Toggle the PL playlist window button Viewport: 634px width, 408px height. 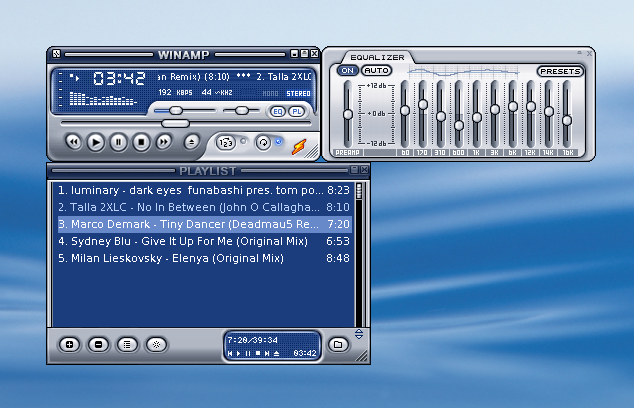[x=297, y=112]
